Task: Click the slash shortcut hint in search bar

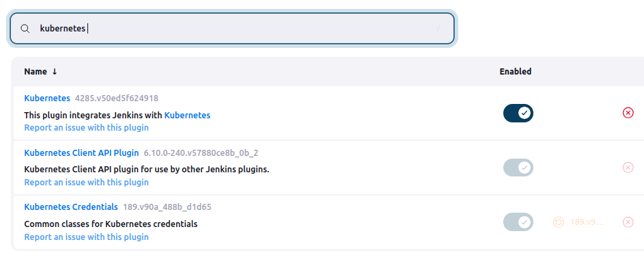Action: tap(438, 28)
